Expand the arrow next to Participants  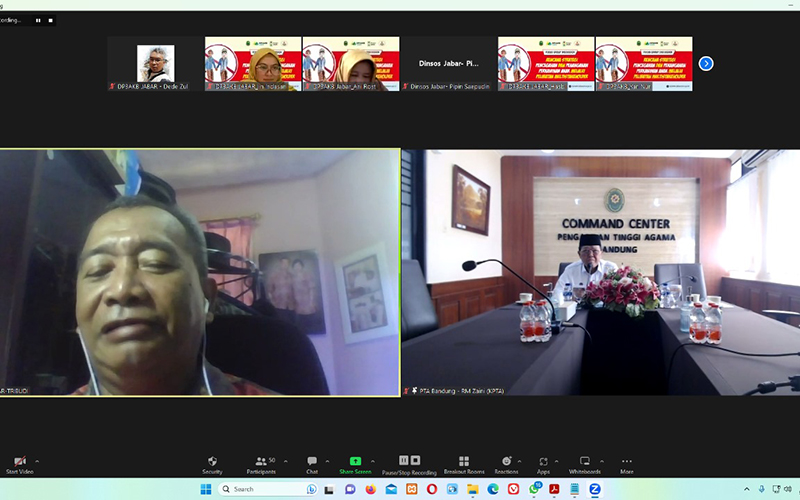coord(286,461)
